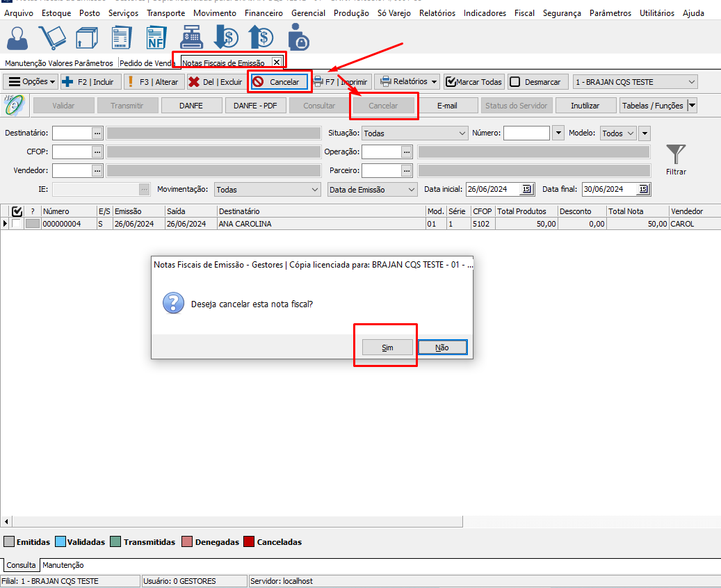Click the Data inicial date field

(x=492, y=189)
